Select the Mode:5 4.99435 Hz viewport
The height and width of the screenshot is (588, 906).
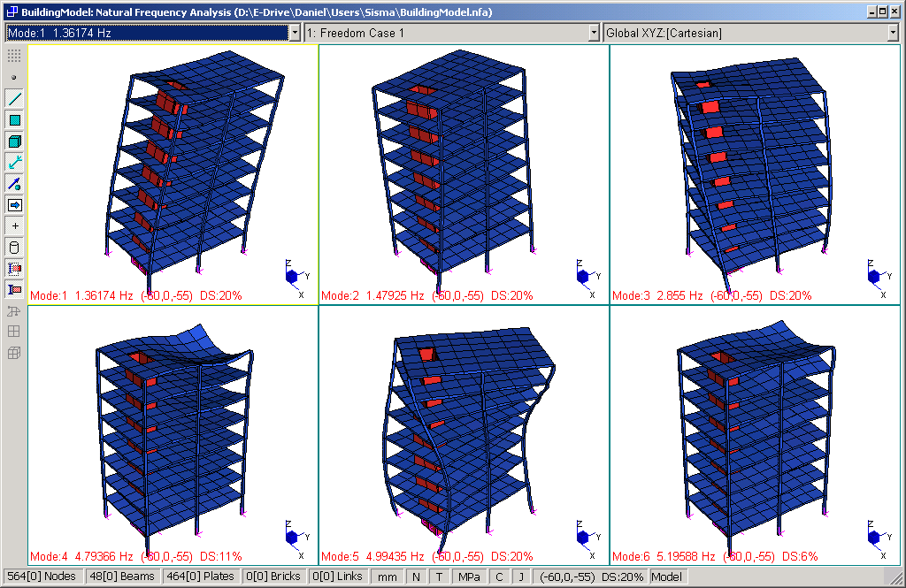(x=464, y=433)
